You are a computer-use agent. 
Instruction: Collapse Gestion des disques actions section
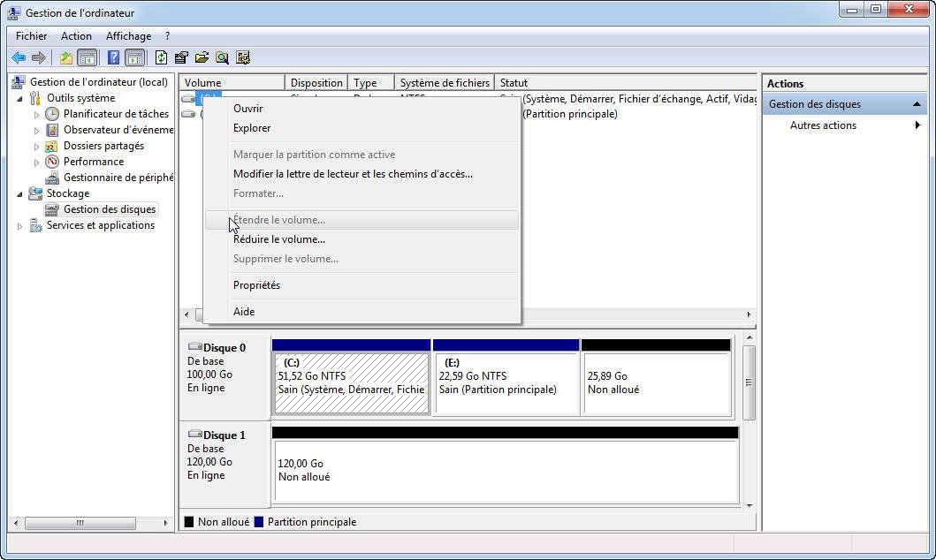[x=917, y=104]
